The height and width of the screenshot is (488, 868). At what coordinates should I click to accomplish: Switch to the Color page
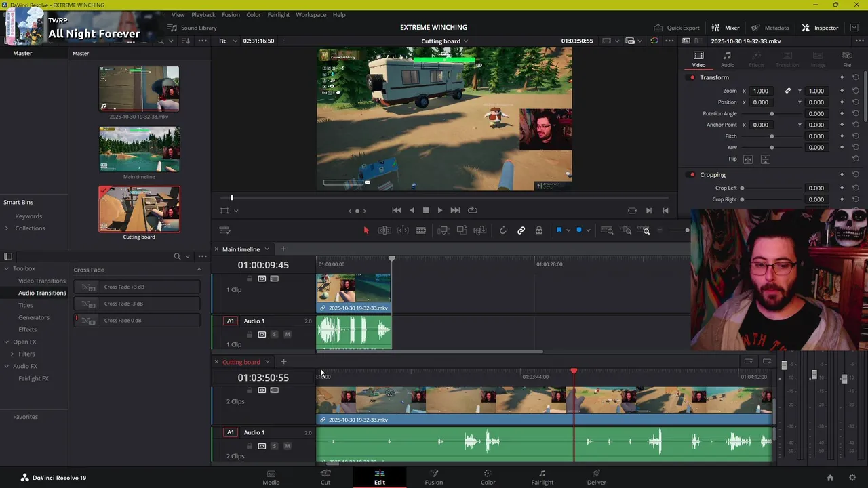point(488,477)
